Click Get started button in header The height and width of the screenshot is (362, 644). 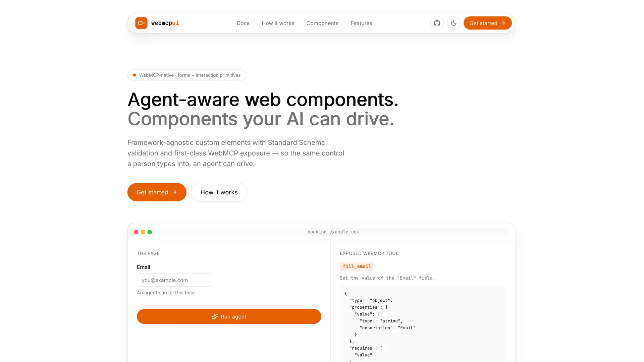(487, 23)
